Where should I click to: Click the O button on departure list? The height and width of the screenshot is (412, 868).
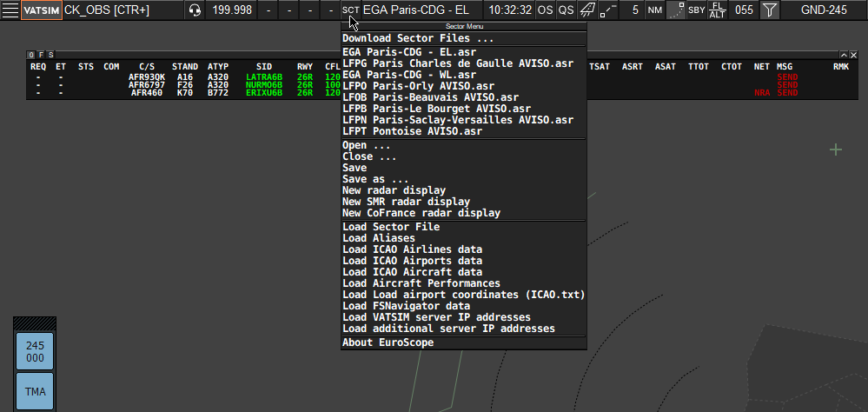(31, 55)
